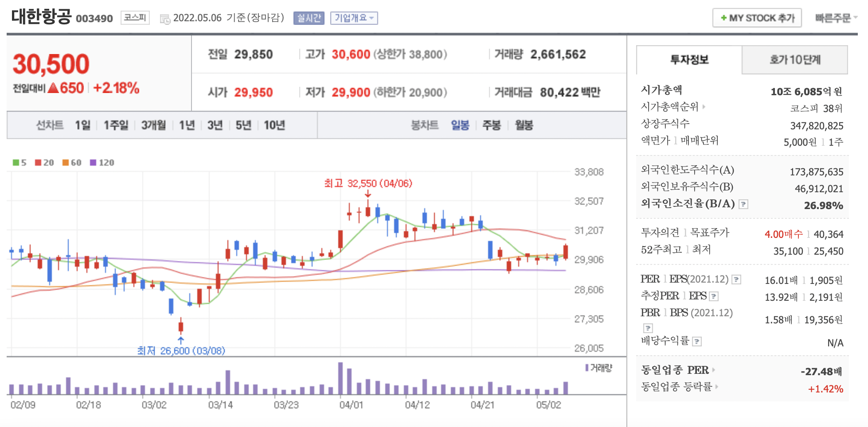
Task: Click the 최고 32,550 (04/06) chart marker
Action: [x=368, y=183]
